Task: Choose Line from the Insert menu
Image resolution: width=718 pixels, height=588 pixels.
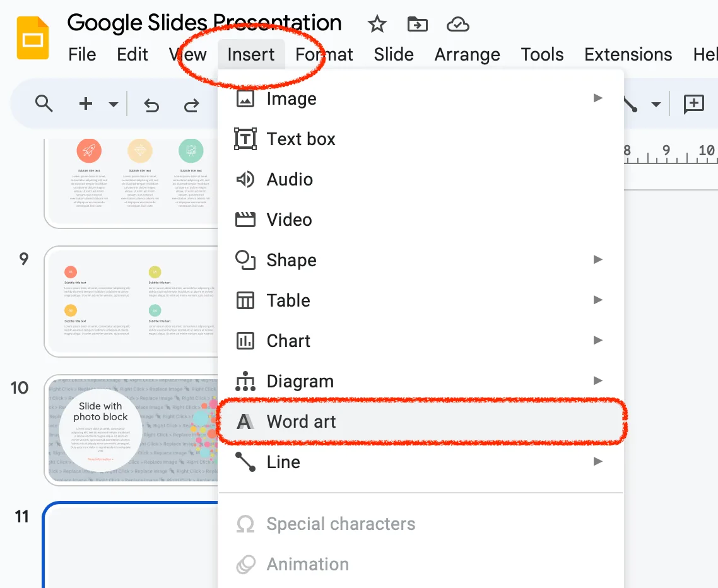Action: (420, 462)
